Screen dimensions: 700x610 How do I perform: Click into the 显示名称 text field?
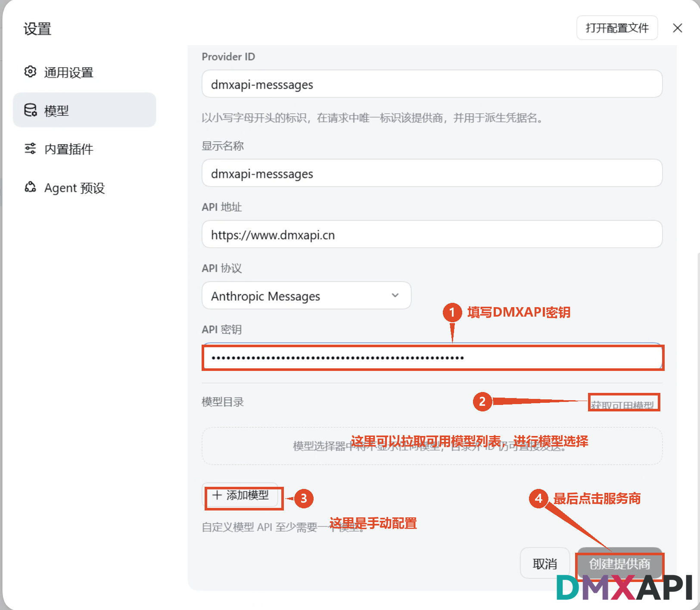[x=432, y=173]
